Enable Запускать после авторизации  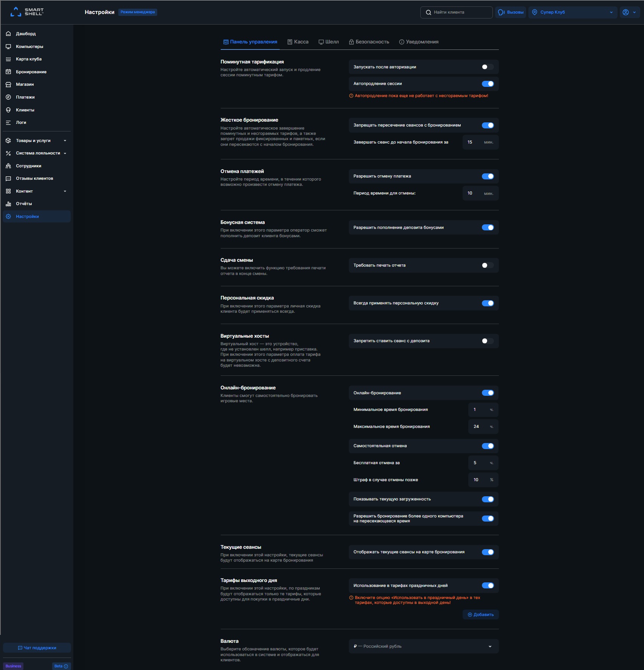click(x=488, y=66)
